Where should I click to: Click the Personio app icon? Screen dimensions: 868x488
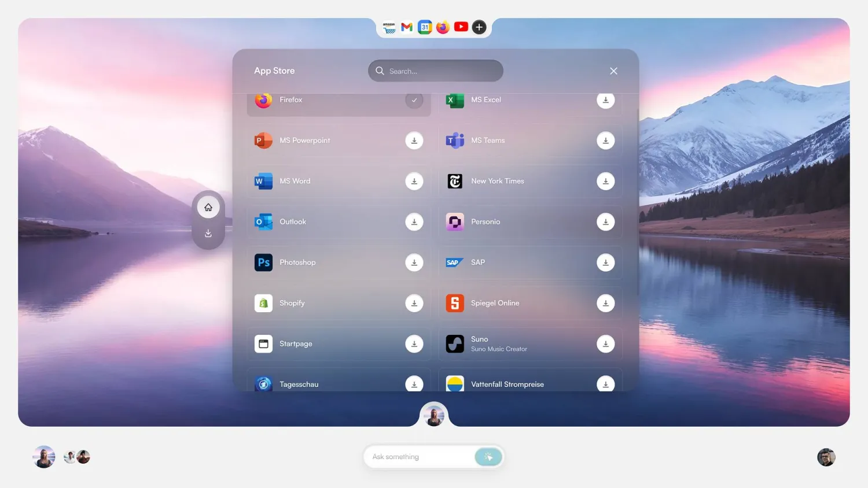click(x=455, y=221)
